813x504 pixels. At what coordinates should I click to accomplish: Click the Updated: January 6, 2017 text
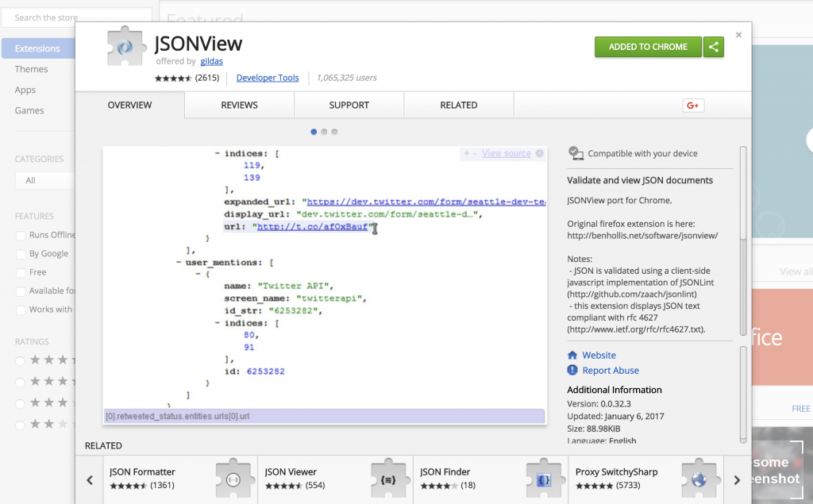click(615, 416)
